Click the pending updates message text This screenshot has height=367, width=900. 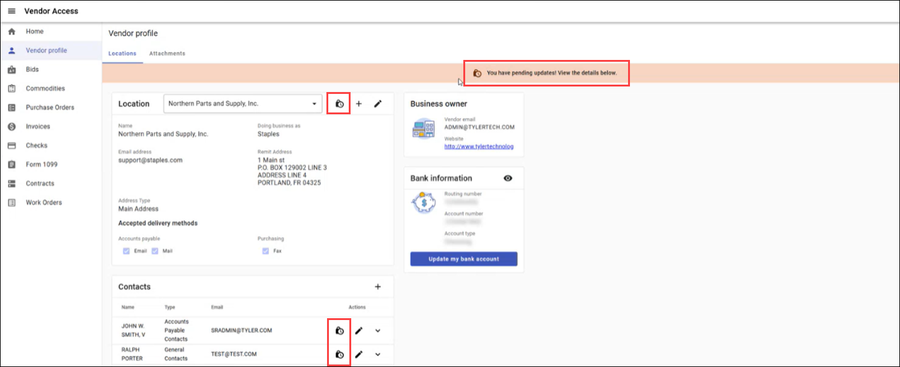[552, 74]
